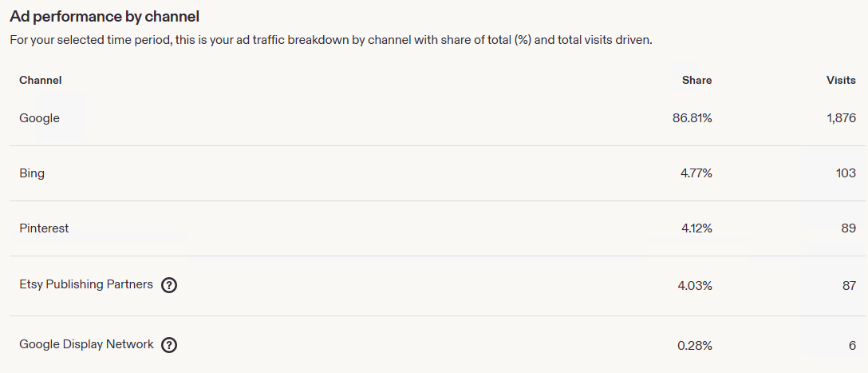Viewport: 868px width, 373px height.
Task: Open the Etsy Publishing Partners help icon
Action: [x=169, y=285]
